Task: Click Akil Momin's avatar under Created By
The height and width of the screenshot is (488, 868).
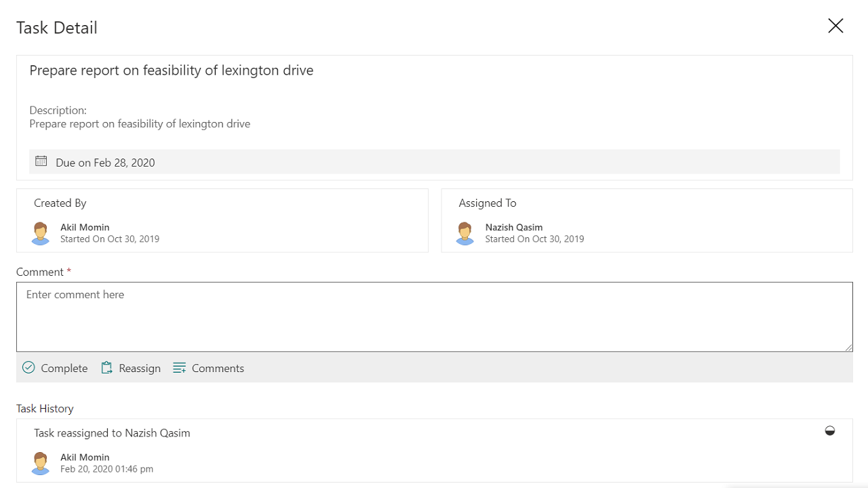Action: point(41,233)
